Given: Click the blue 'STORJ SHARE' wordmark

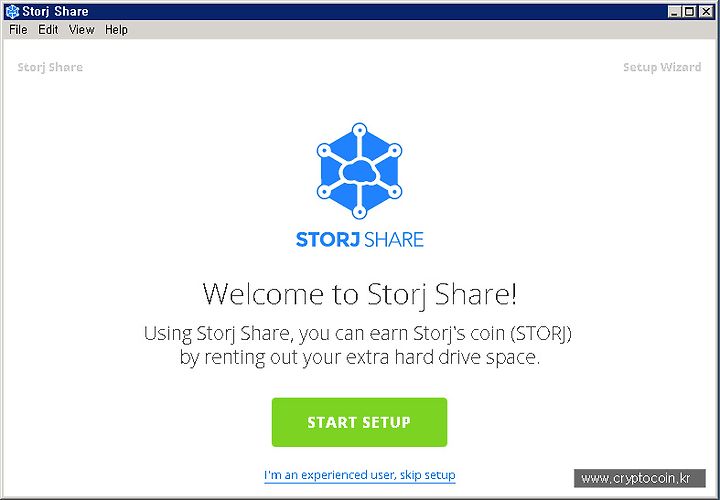Looking at the screenshot, I should pyautogui.click(x=360, y=240).
